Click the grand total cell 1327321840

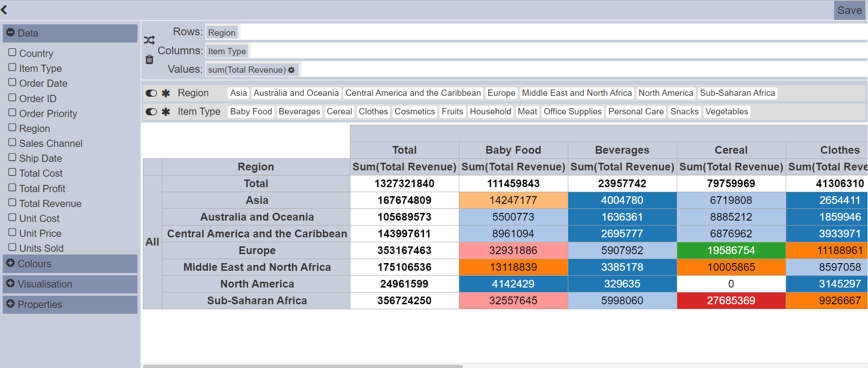pyautogui.click(x=405, y=184)
